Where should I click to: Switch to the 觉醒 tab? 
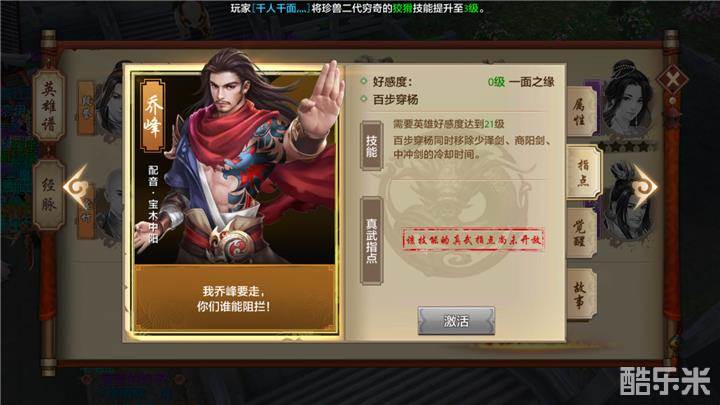(580, 232)
